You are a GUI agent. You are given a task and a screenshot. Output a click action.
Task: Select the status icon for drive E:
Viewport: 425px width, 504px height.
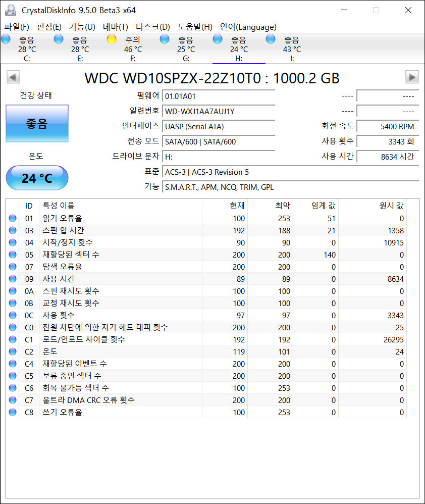click(x=59, y=39)
